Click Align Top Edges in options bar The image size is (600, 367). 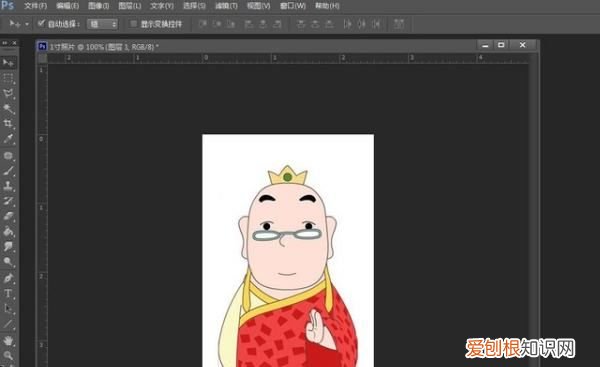pos(203,24)
